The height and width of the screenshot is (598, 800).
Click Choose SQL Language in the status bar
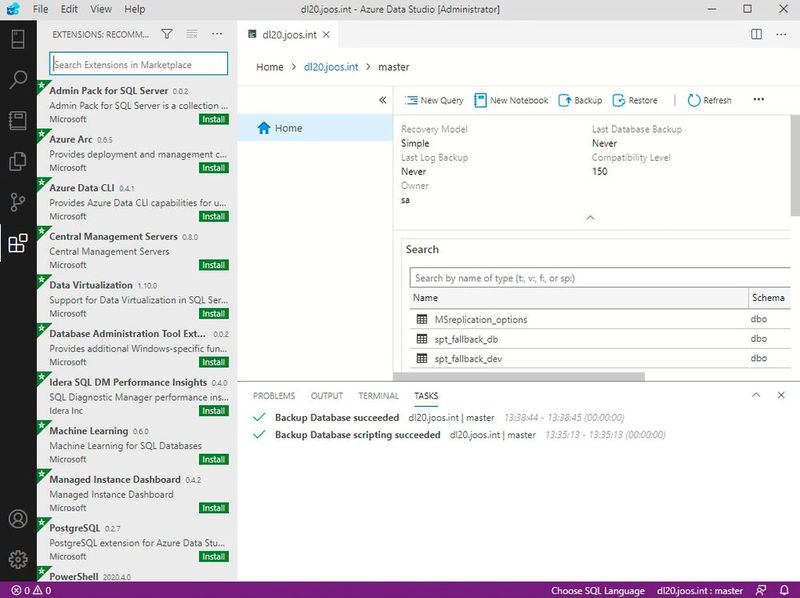click(601, 590)
